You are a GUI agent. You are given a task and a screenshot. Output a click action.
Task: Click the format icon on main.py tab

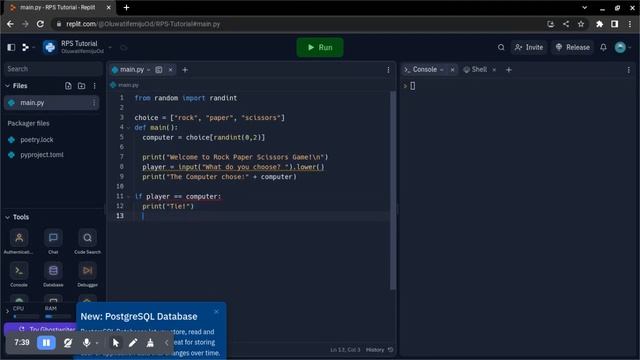pyautogui.click(x=159, y=70)
